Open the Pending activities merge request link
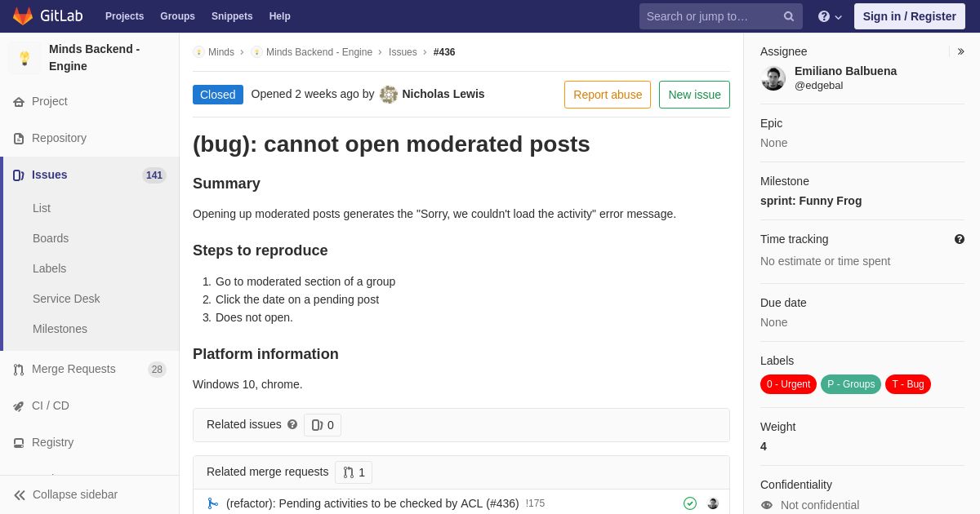This screenshot has height=514, width=980. click(x=372, y=504)
